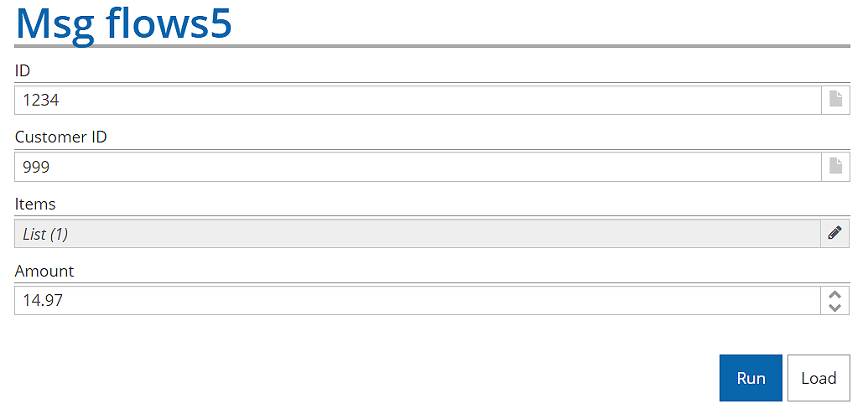Image resolution: width=868 pixels, height=409 pixels.
Task: Click the Amount label
Action: pos(44,272)
